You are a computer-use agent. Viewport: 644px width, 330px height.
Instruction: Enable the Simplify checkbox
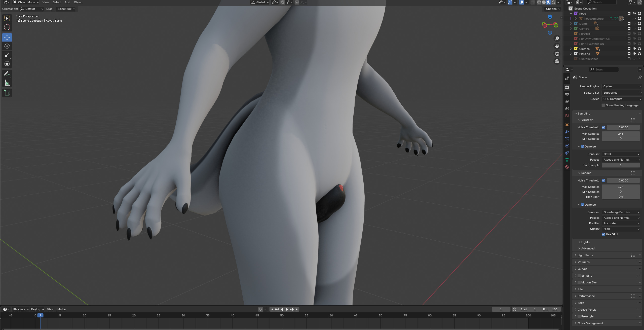(x=579, y=276)
